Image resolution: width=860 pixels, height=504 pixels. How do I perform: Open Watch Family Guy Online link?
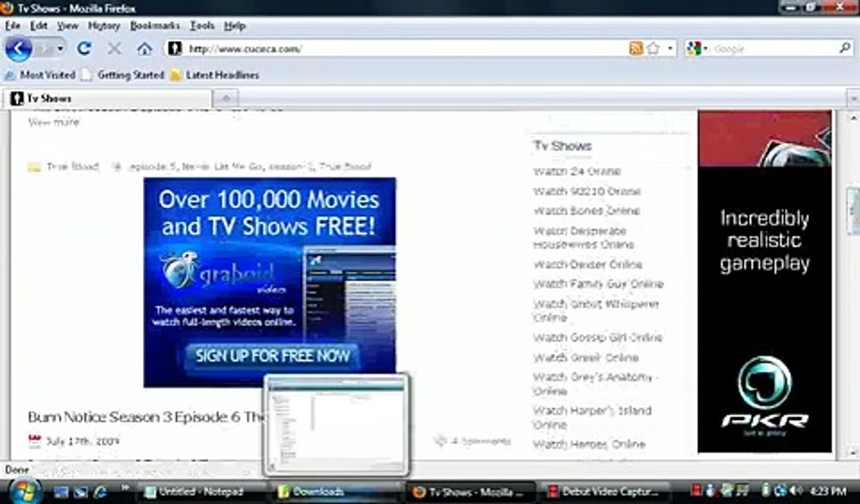click(x=598, y=283)
